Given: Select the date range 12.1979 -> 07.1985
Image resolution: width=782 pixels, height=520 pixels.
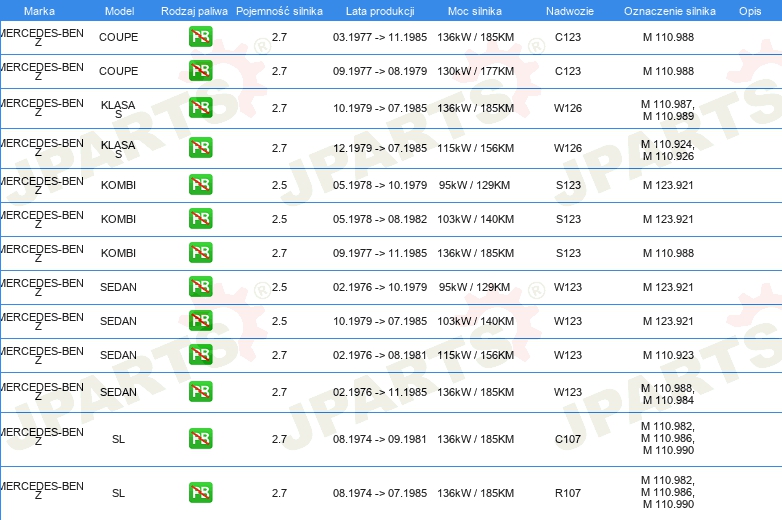Looking at the screenshot, I should coord(380,148).
